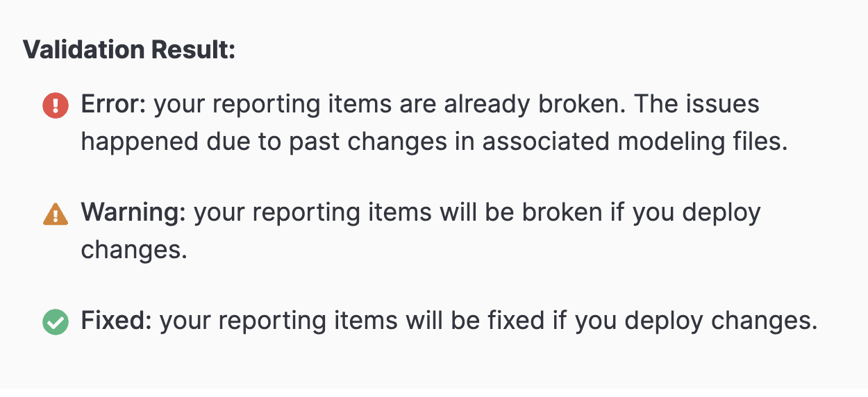Click the lone "changes." under Warning
Viewport: 868px width, 397px height.
coord(135,250)
